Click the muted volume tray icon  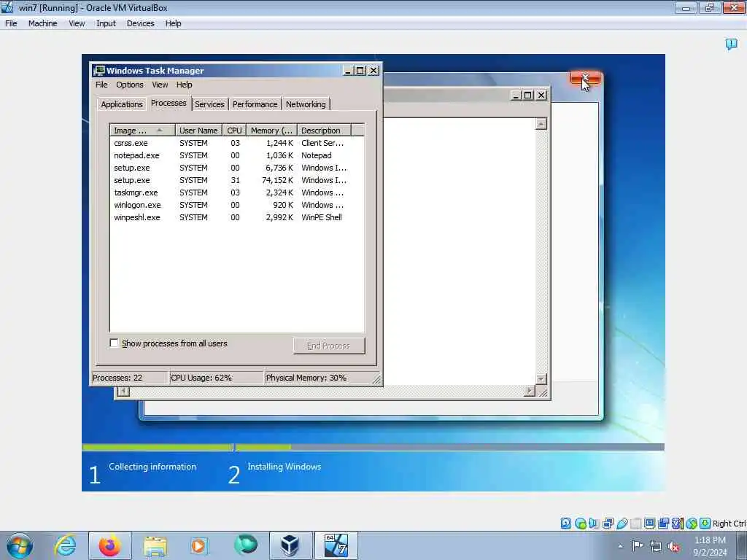click(673, 546)
